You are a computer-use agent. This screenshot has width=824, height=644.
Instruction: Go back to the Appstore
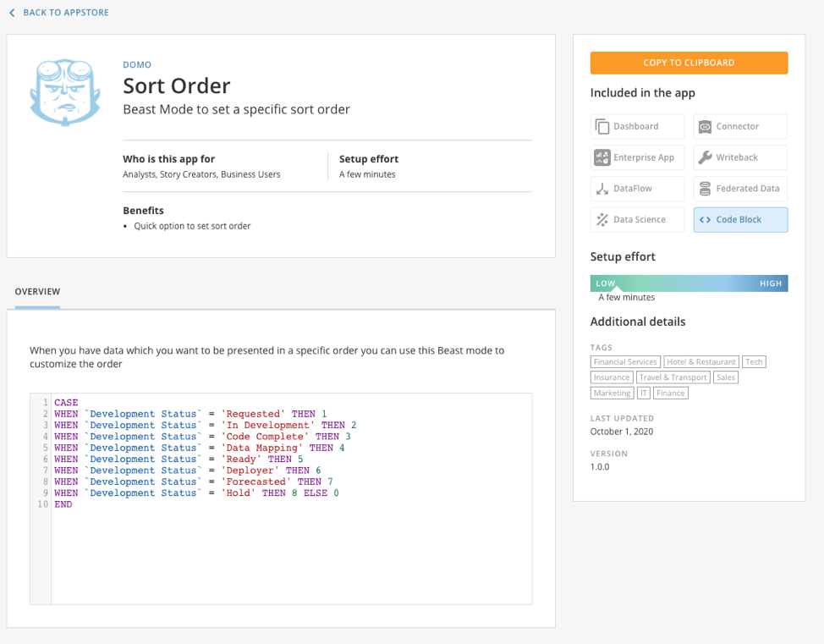[x=58, y=13]
